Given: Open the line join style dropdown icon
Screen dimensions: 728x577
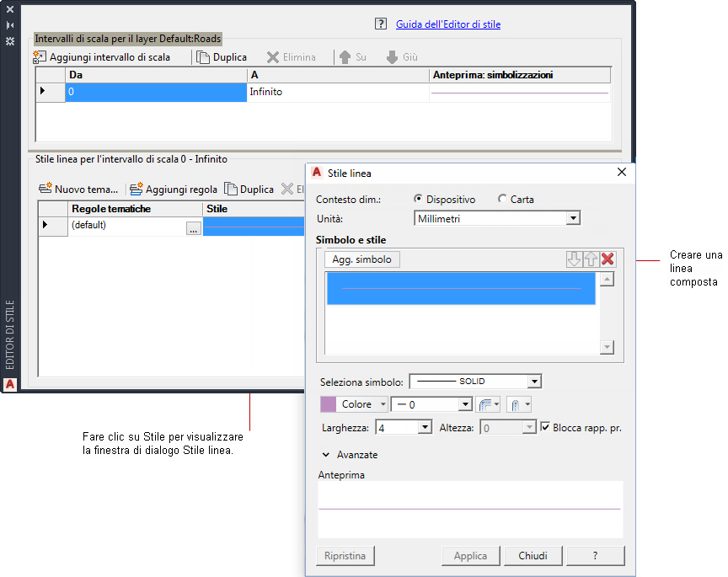Looking at the screenshot, I should [x=488, y=405].
